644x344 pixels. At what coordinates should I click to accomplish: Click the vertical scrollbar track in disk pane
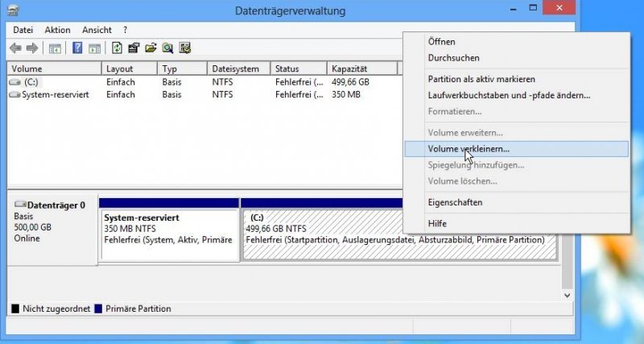tap(568, 263)
